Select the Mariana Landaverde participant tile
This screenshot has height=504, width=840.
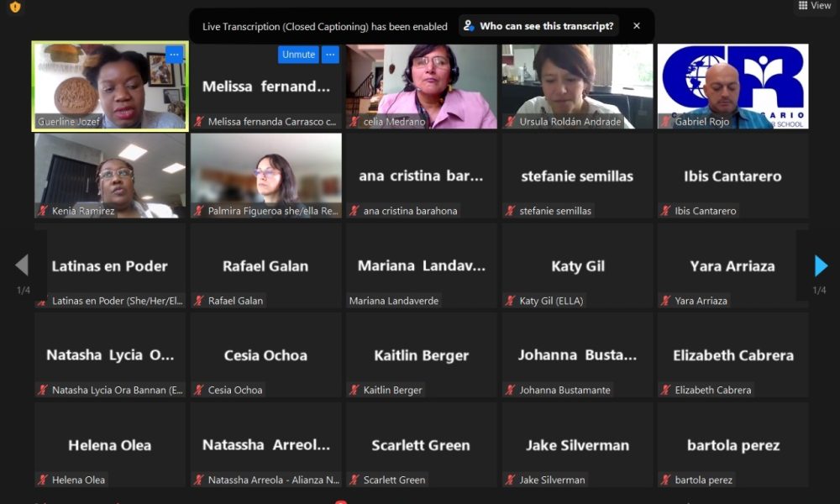(421, 265)
